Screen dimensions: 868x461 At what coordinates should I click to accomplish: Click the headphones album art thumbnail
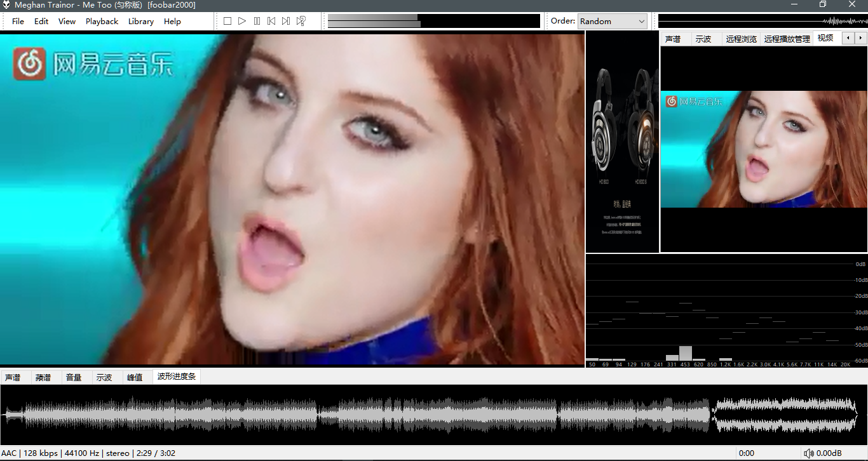pos(622,142)
